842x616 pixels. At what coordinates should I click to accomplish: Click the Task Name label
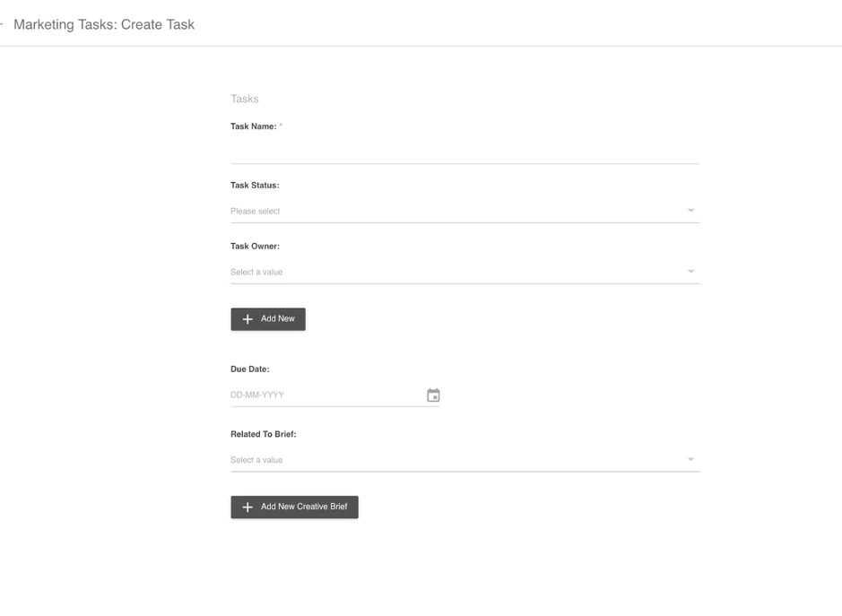pyautogui.click(x=254, y=126)
